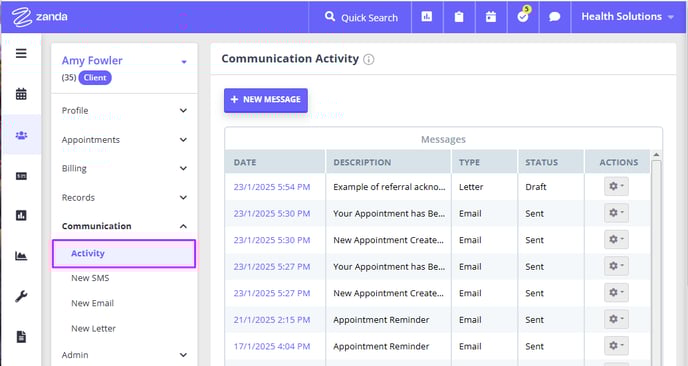This screenshot has height=366, width=688.
Task: Click the Messages table scrollbar up arrow
Action: [x=656, y=154]
